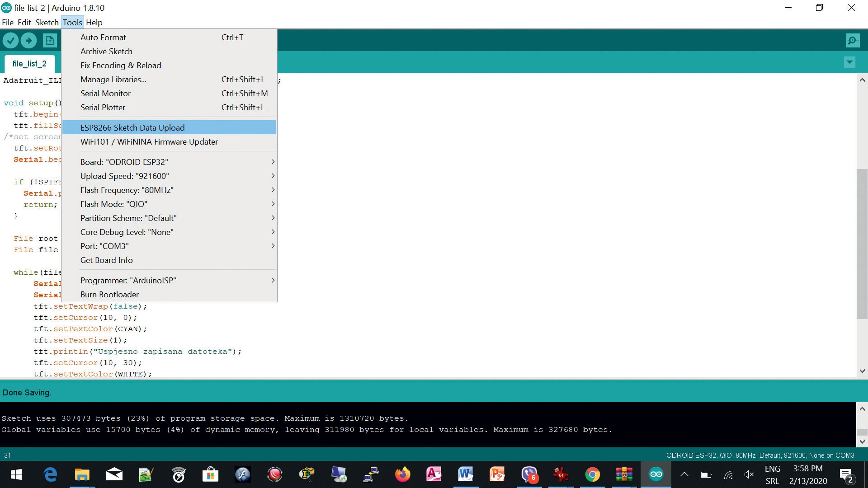
Task: Open WiFi101 / WiFiNINA Firmware Updater
Action: [x=169, y=142]
